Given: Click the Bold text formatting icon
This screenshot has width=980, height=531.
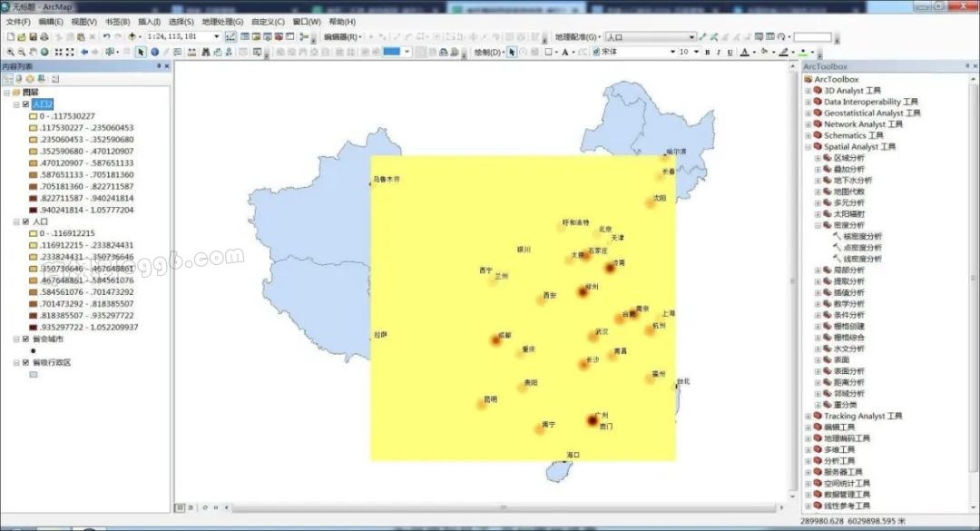Looking at the screenshot, I should click(x=707, y=53).
